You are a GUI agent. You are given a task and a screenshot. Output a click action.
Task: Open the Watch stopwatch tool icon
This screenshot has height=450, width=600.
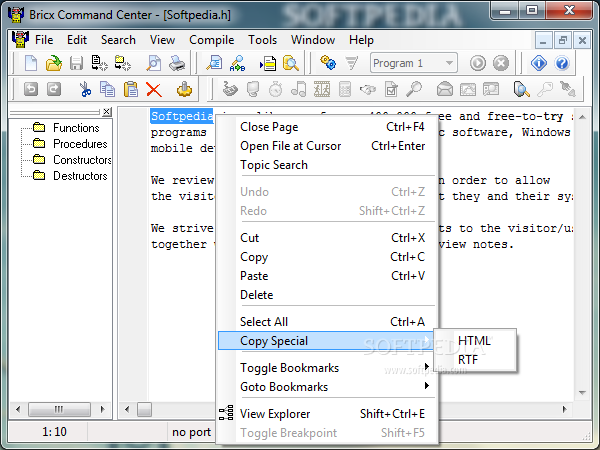coord(276,90)
